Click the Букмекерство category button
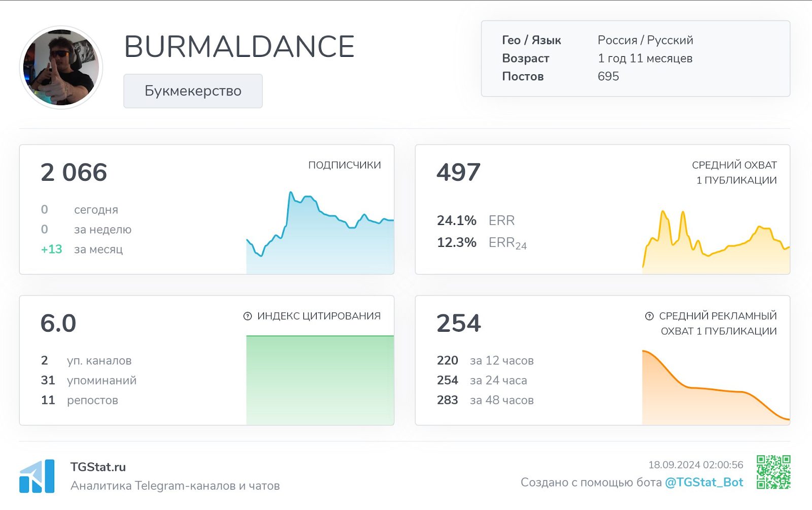This screenshot has width=812, height=510. tap(193, 91)
